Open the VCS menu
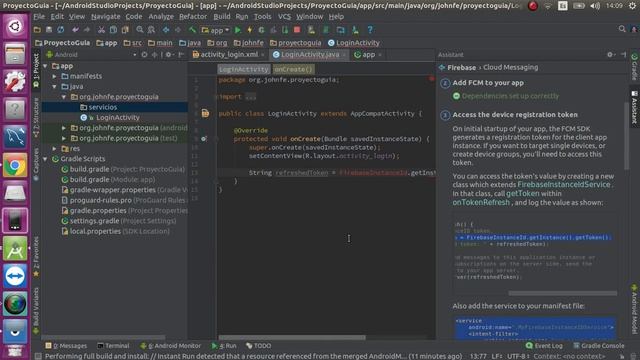This screenshot has height=360, width=640. [284, 17]
